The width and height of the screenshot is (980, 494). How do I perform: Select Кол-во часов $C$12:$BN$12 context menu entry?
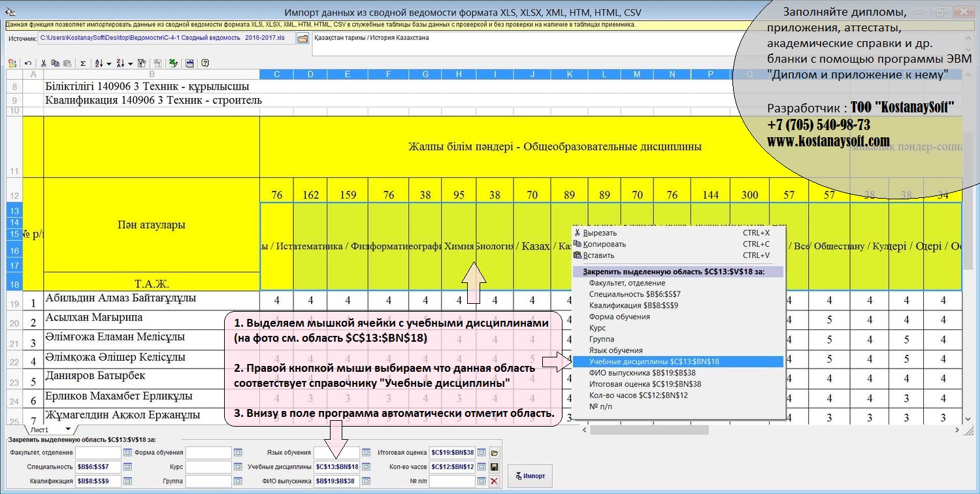pyautogui.click(x=678, y=395)
